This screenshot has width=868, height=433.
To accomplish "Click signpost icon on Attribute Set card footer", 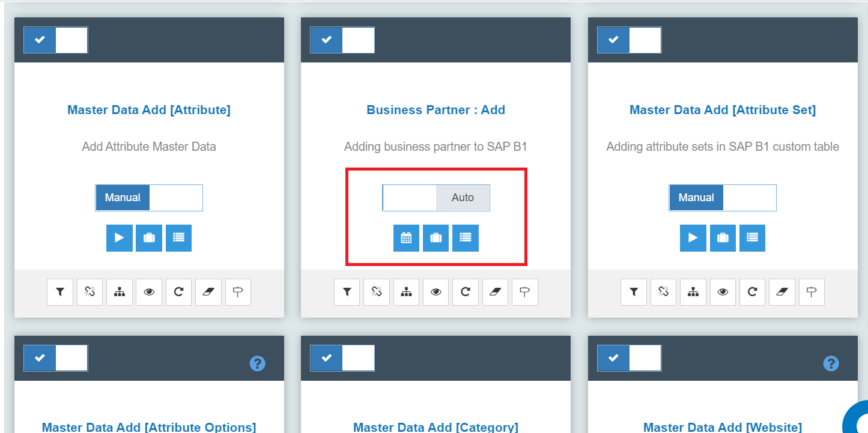I will pos(812,292).
